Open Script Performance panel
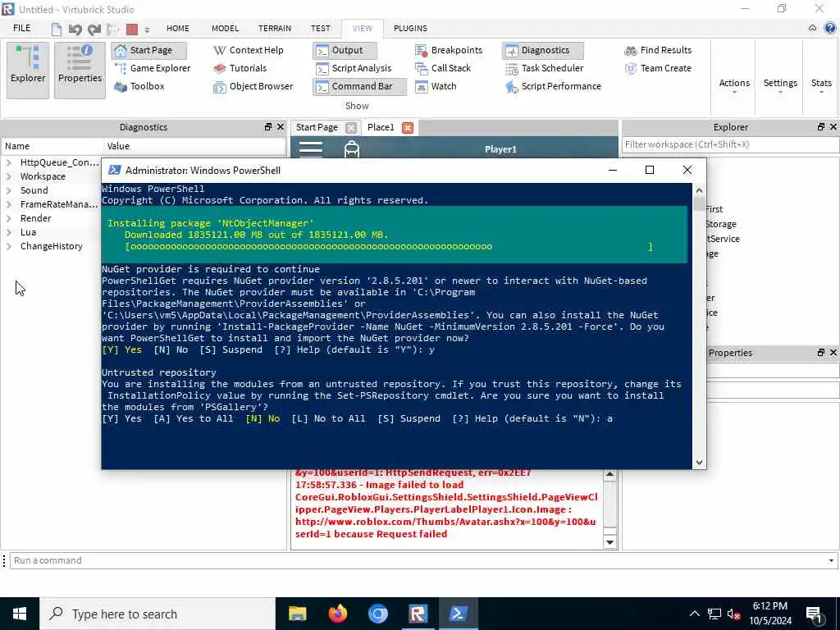Viewport: 840px width, 630px height. tap(553, 86)
